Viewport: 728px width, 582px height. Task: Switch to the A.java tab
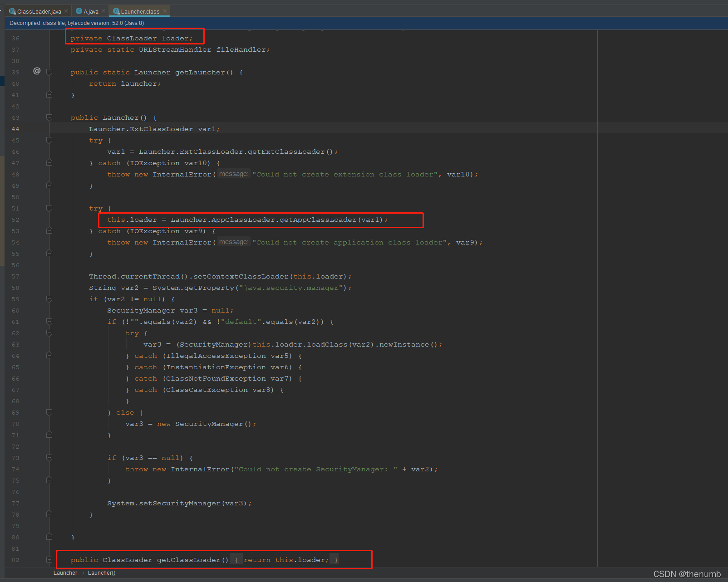tap(91, 11)
